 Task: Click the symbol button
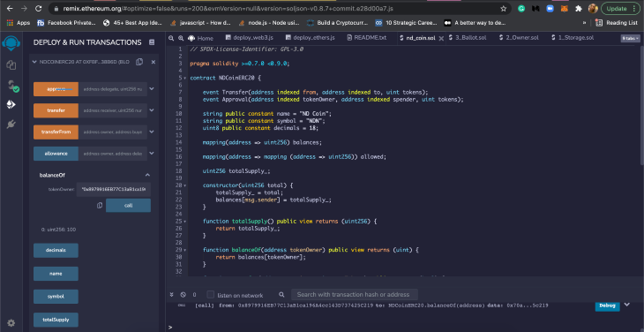(x=56, y=297)
